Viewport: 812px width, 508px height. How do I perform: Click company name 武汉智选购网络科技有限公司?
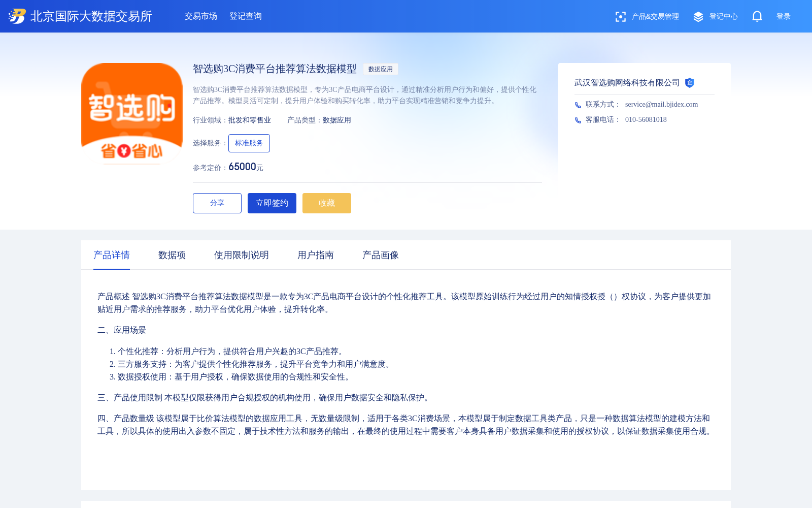click(x=627, y=83)
